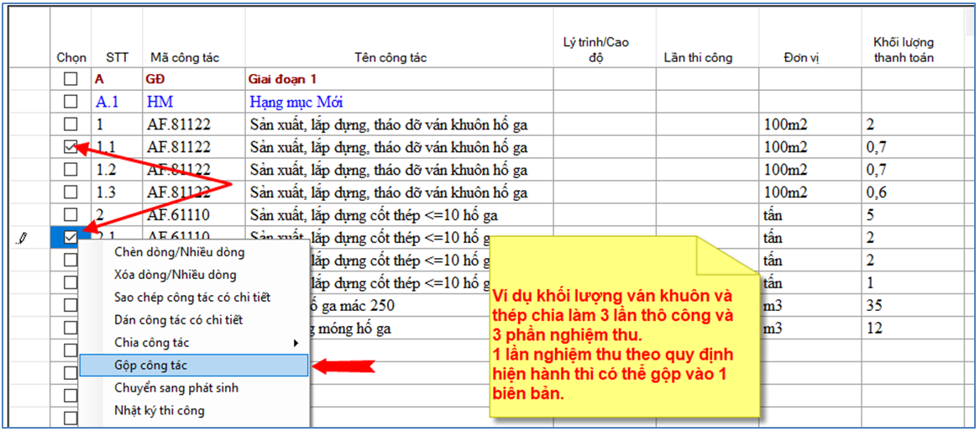Enable the checkbox on row 1.3
This screenshot has width=980, height=432.
click(x=71, y=192)
